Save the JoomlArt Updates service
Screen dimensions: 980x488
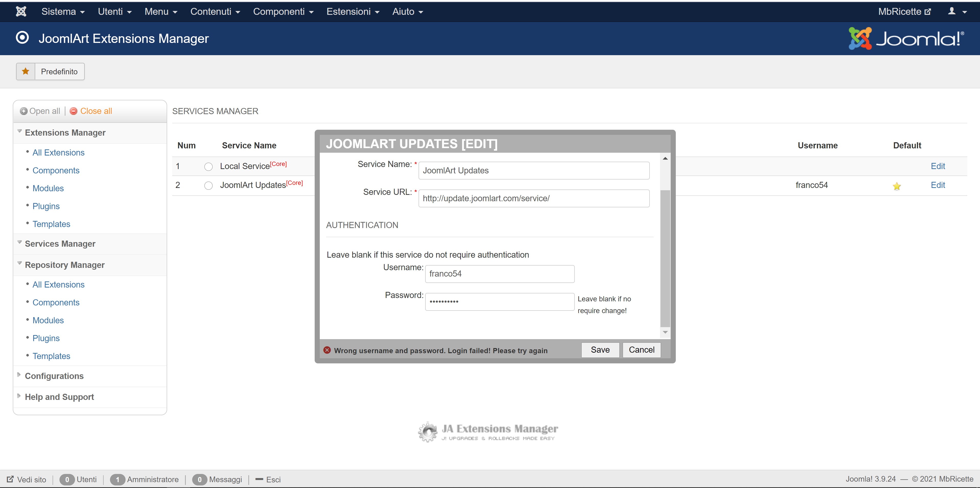[x=600, y=350]
